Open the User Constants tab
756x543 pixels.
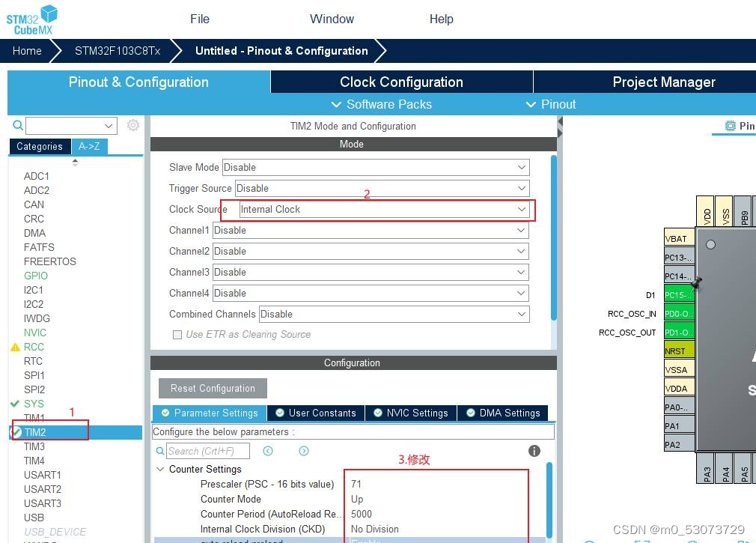(316, 413)
